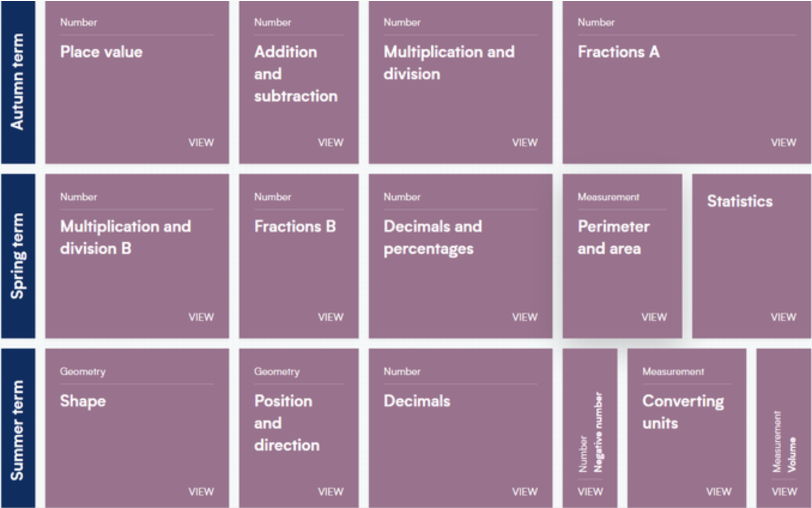Viewport: 812px width, 508px height.
Task: Click VIEW for Position and direction
Action: click(331, 491)
